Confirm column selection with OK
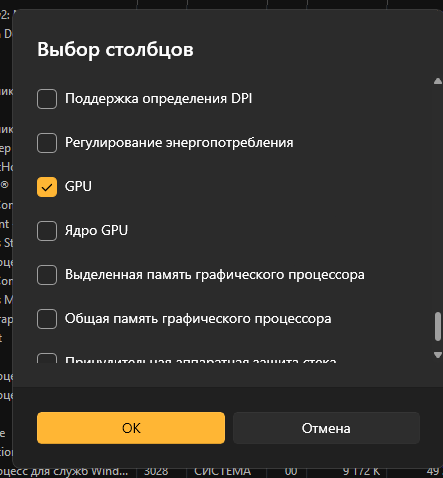This screenshot has height=478, width=443. point(131,428)
